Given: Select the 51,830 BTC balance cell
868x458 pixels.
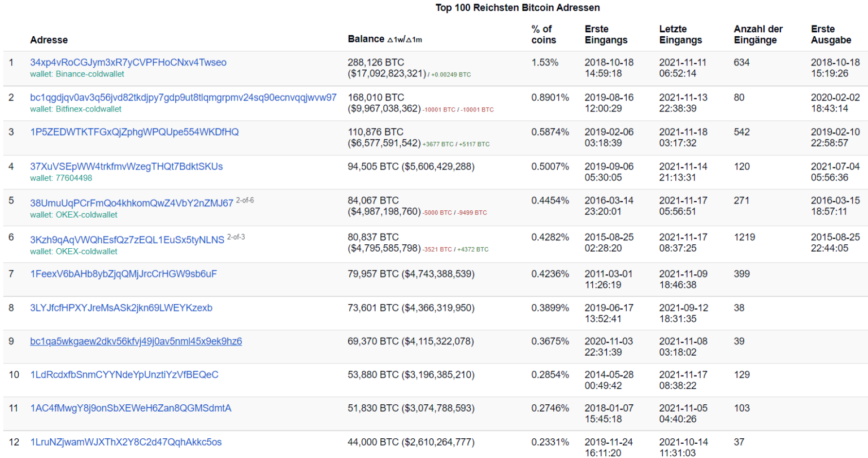Looking at the screenshot, I should [411, 408].
